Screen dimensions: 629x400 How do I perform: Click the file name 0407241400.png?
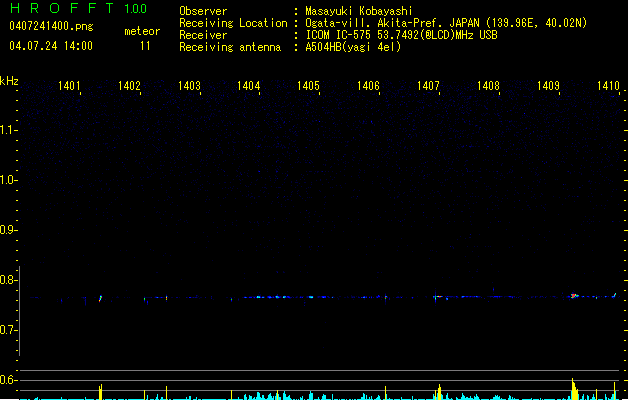click(x=51, y=26)
